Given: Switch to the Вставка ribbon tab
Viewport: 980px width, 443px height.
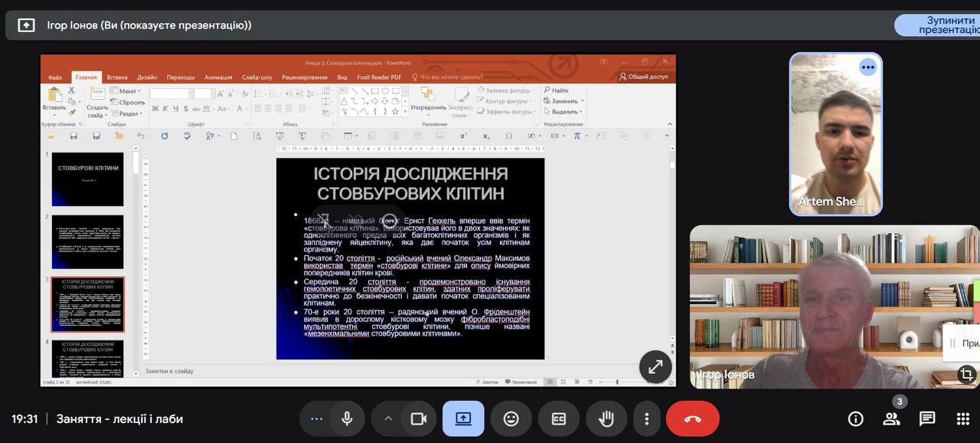Looking at the screenshot, I should (117, 77).
